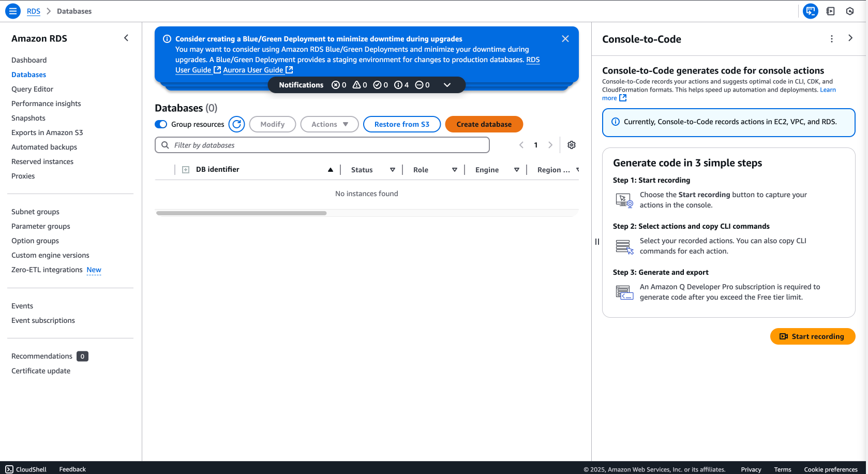Open Certificate update page

coord(41,371)
